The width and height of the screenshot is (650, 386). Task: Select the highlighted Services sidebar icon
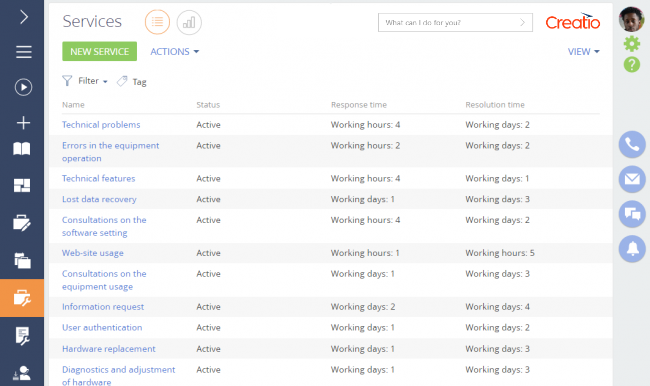point(22,298)
